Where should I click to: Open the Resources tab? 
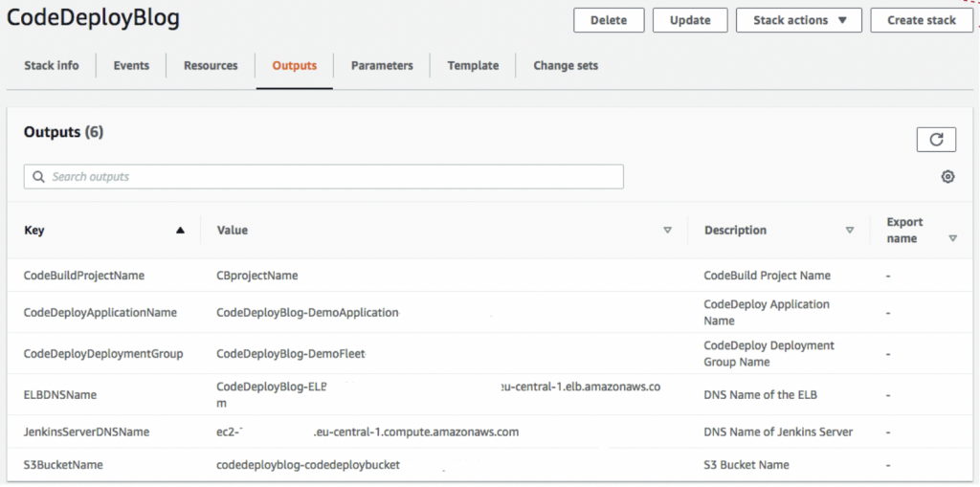point(211,65)
